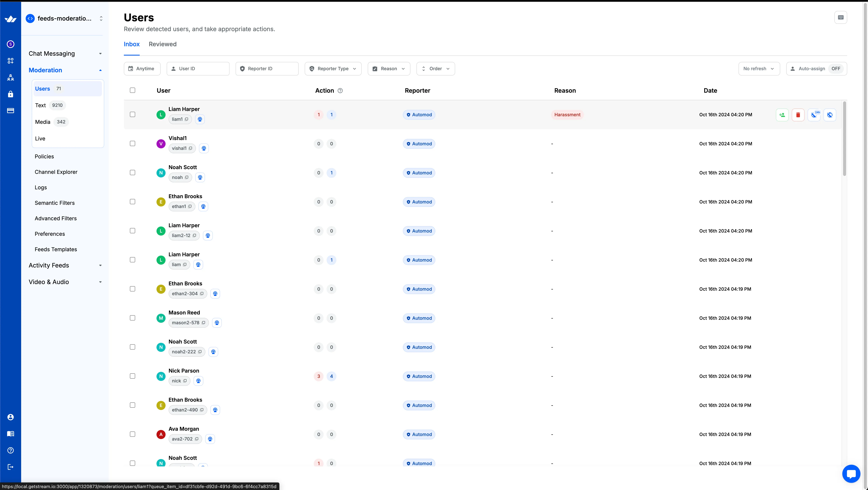Open the Reason filter dropdown
The width and height of the screenshot is (868, 490).
[x=389, y=68]
